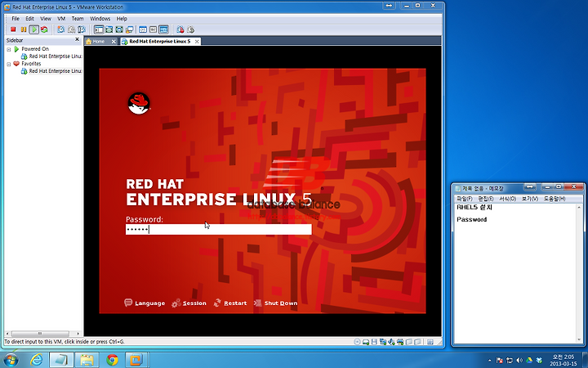Click the volume speaker tray icon

[x=519, y=361]
